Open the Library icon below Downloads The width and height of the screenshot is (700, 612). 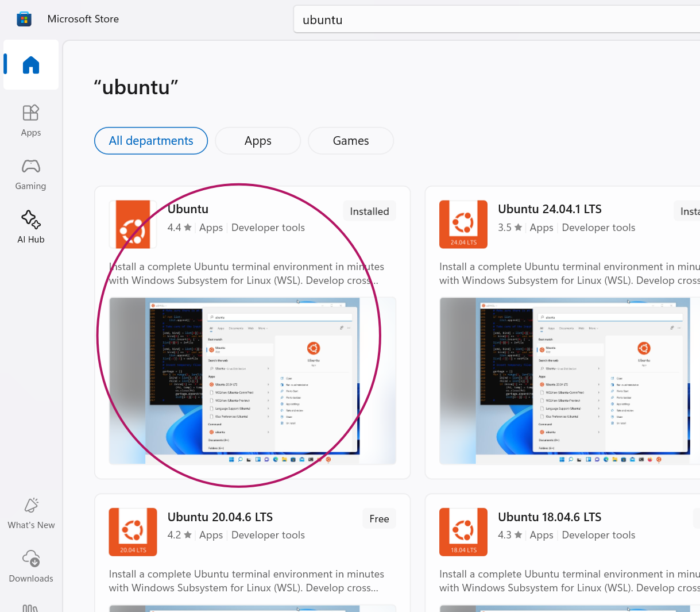[x=30, y=607]
